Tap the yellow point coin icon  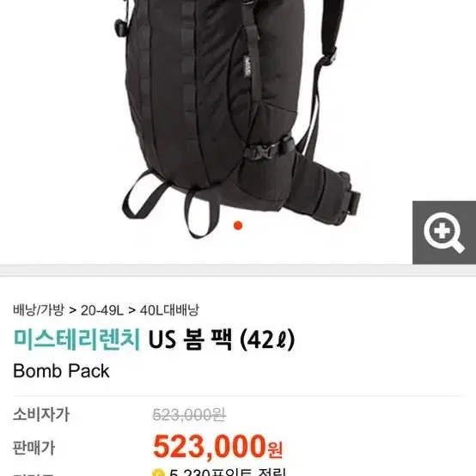(158, 473)
